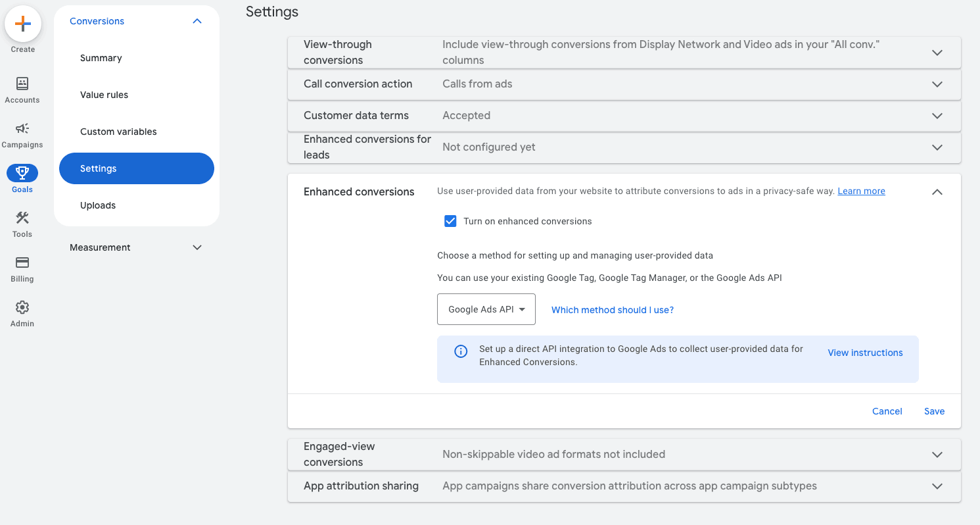Click the Settings page heading
980x525 pixels.
pyautogui.click(x=272, y=12)
